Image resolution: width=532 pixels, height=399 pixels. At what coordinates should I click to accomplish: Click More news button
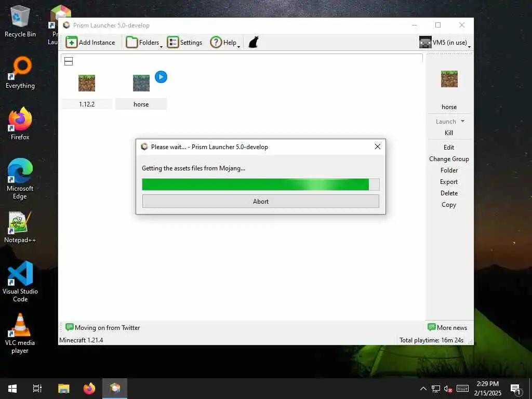447,327
